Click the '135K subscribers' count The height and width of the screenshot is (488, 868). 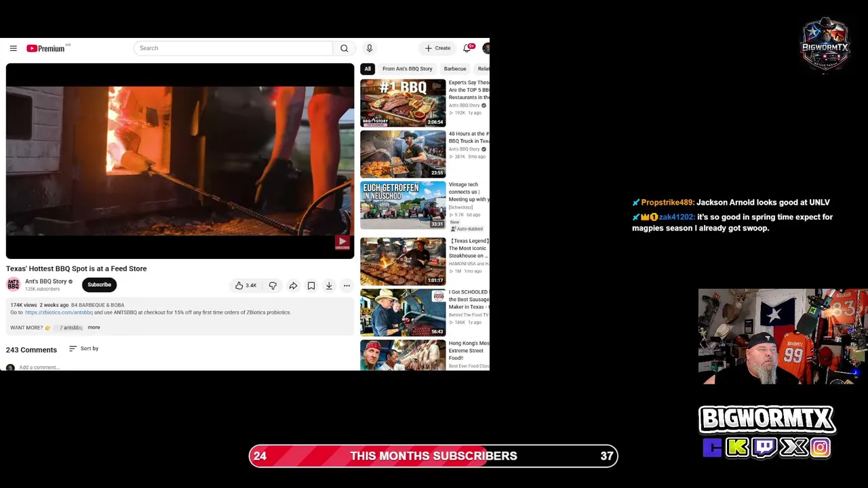(x=42, y=289)
